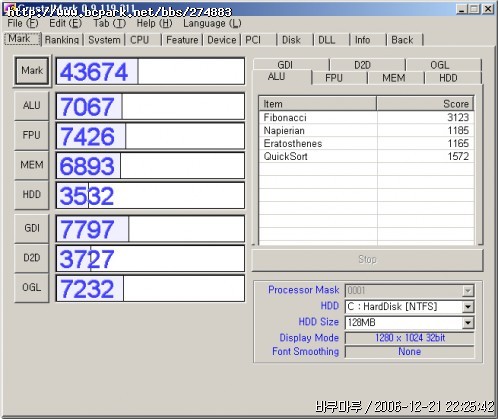Switch to the CPU tab
The image size is (500, 419).
coord(140,40)
